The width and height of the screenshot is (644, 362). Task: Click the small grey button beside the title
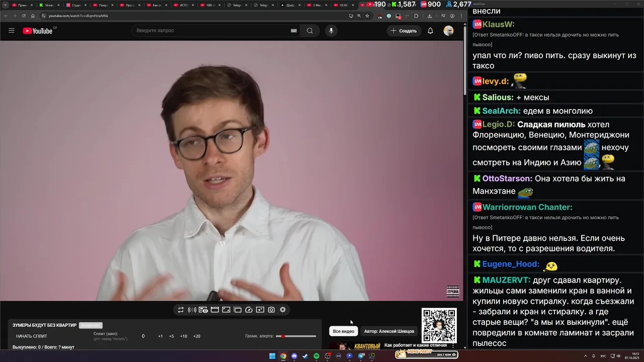pos(91,325)
